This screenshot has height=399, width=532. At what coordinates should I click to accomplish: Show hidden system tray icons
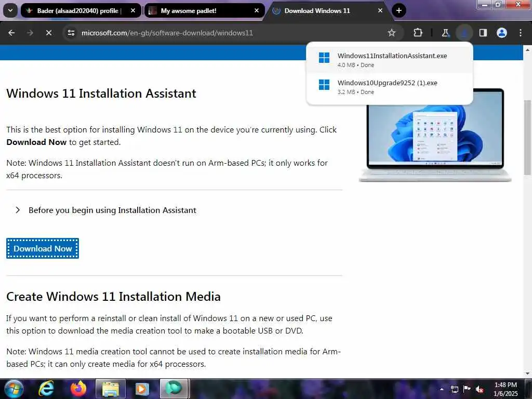click(442, 389)
